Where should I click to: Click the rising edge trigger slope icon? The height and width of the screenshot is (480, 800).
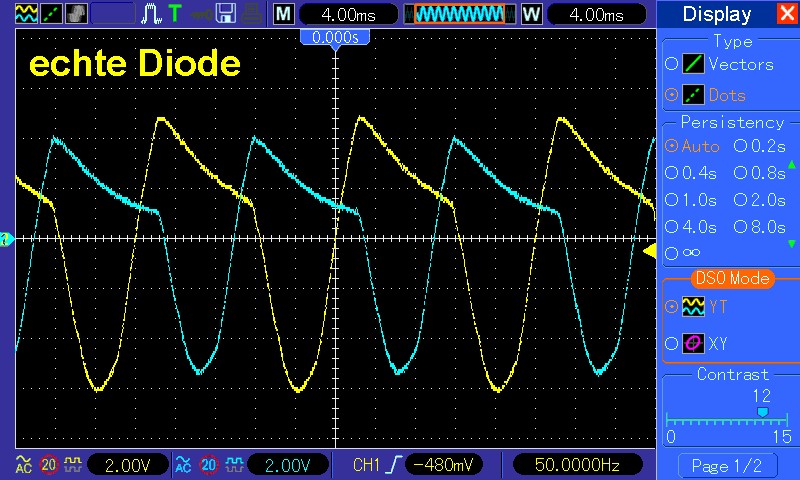pos(394,464)
